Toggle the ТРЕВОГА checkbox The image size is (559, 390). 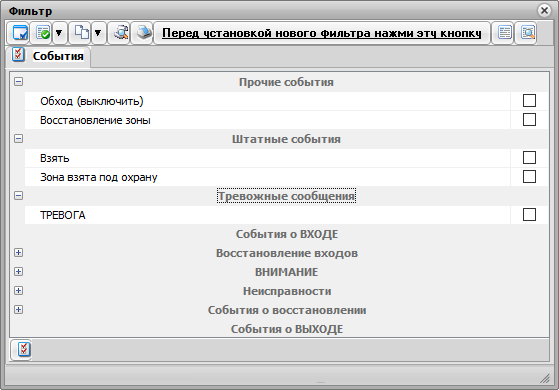coord(529,215)
